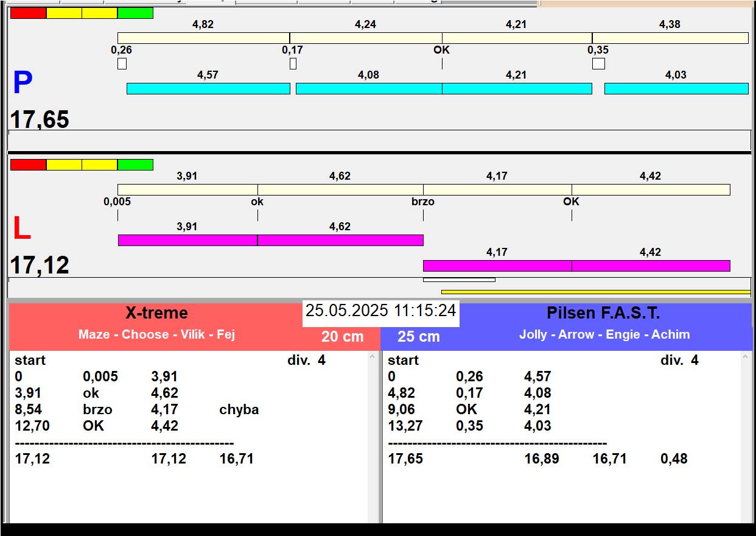The width and height of the screenshot is (756, 536).
Task: Click the green start light in lane L
Action: (135, 164)
